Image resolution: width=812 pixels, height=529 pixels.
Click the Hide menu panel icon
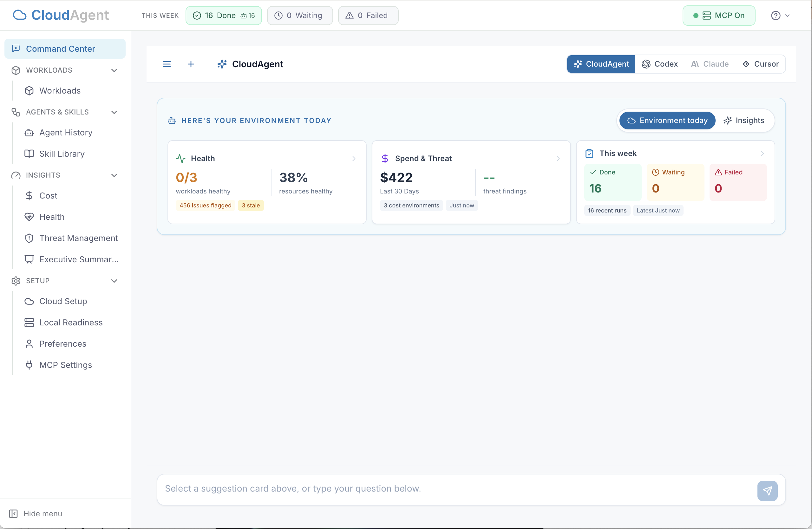point(13,514)
